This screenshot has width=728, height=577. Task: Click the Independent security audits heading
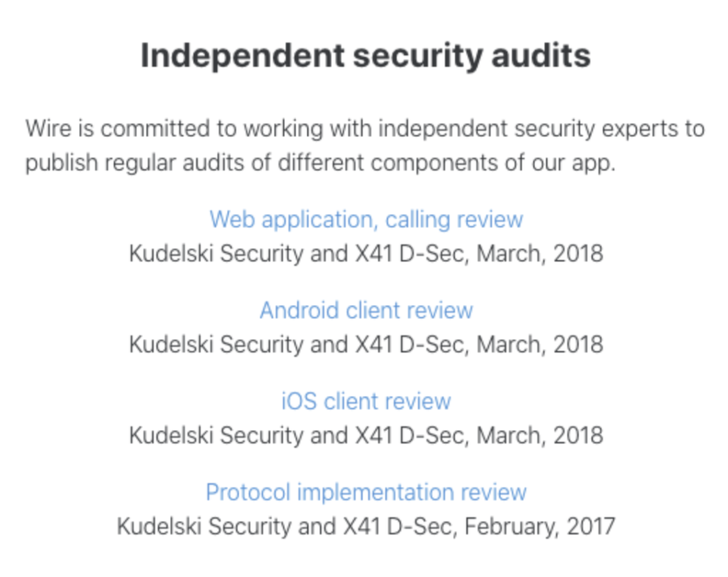(x=366, y=57)
